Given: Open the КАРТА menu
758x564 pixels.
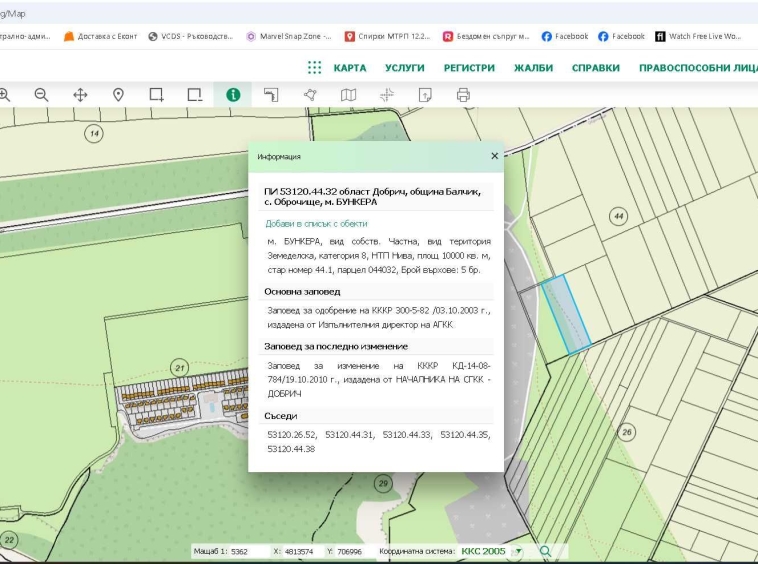Looking at the screenshot, I should tap(350, 68).
